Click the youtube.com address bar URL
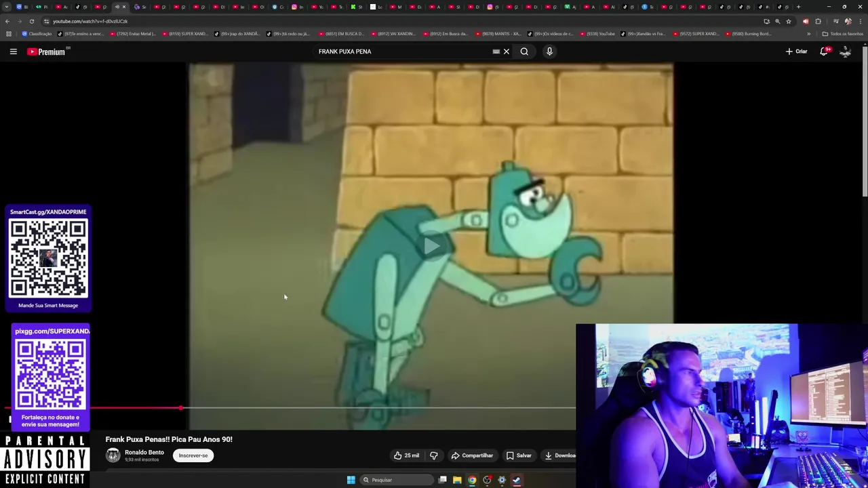This screenshot has height=488, width=868. tap(90, 21)
